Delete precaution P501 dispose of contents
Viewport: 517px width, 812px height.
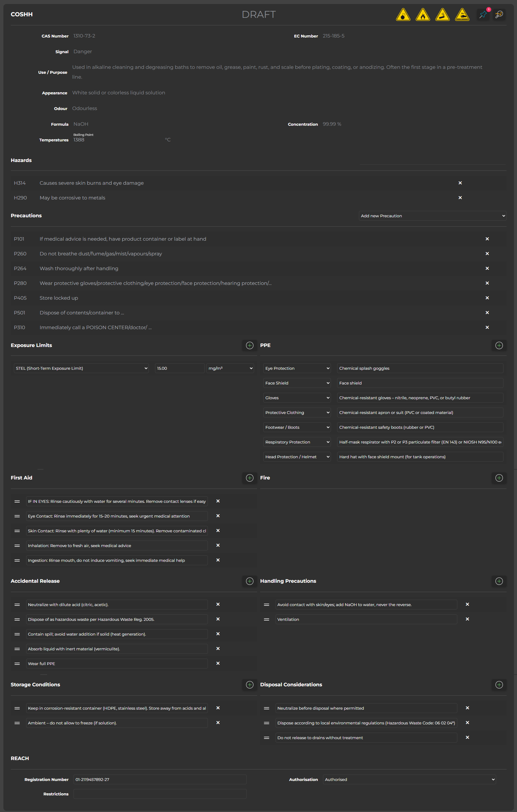487,313
